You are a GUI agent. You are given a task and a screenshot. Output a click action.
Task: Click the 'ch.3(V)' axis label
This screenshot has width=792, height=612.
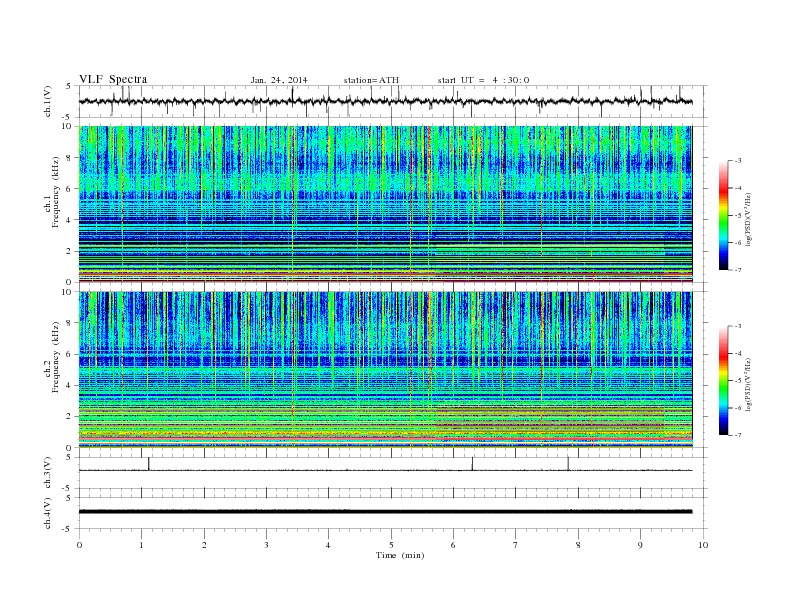[48, 473]
